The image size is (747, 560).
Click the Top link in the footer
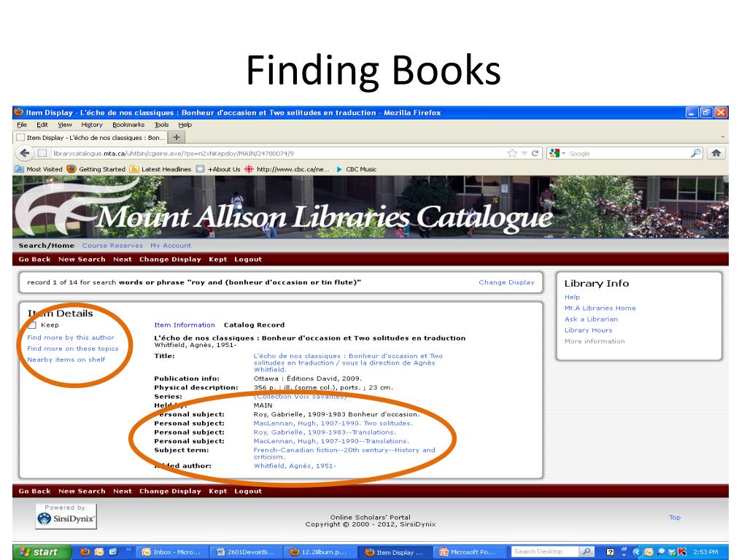[x=674, y=518]
